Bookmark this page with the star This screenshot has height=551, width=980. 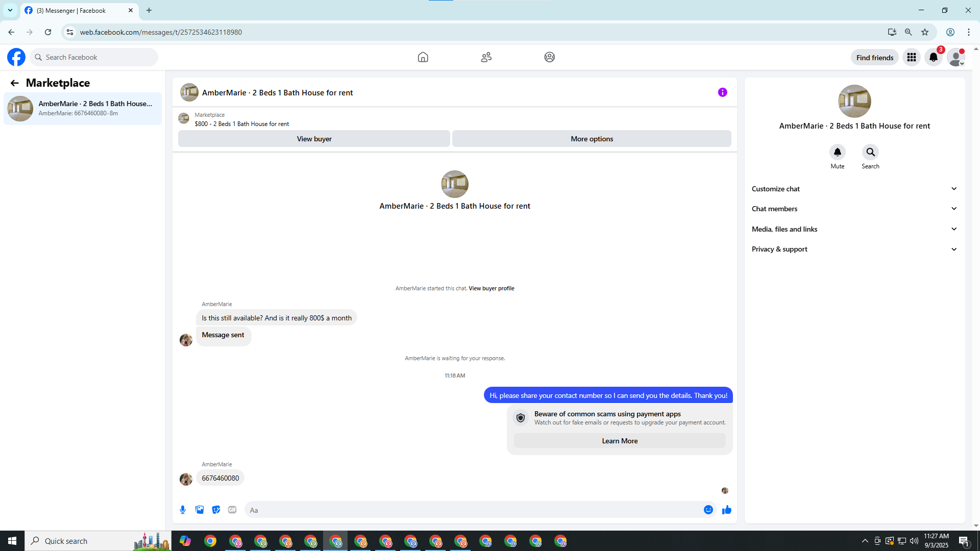coord(925,32)
